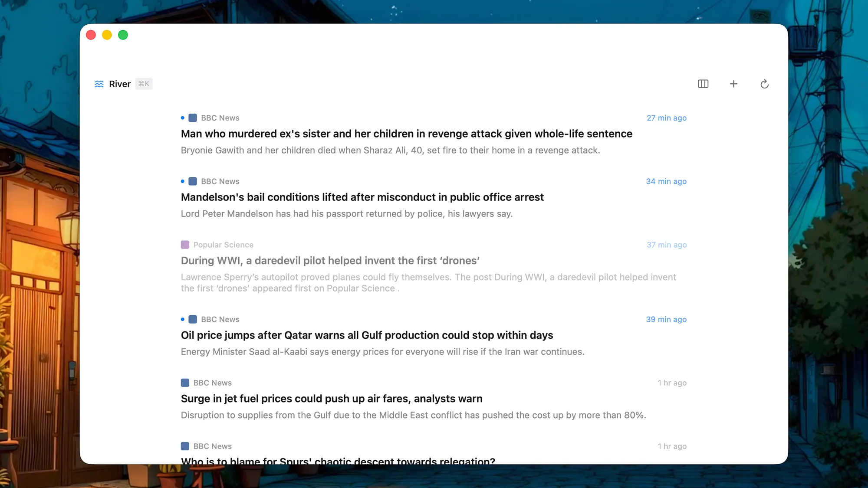868x488 pixels.
Task: Click the BBC News source label on the Spurs story
Action: tap(212, 446)
